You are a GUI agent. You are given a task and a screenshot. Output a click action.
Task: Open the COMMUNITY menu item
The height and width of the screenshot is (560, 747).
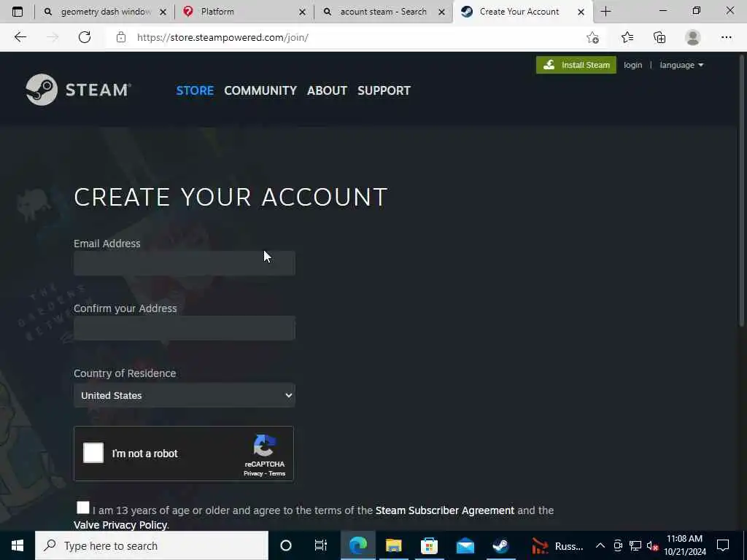[260, 90]
